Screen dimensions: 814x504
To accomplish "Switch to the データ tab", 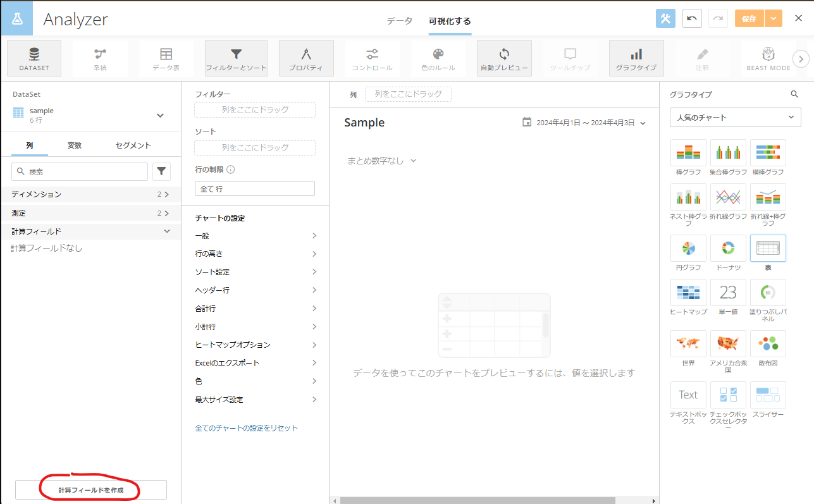I will point(400,21).
